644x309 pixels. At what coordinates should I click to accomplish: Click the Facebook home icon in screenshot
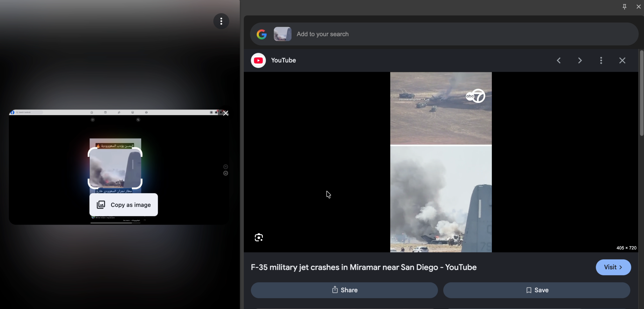(x=92, y=112)
